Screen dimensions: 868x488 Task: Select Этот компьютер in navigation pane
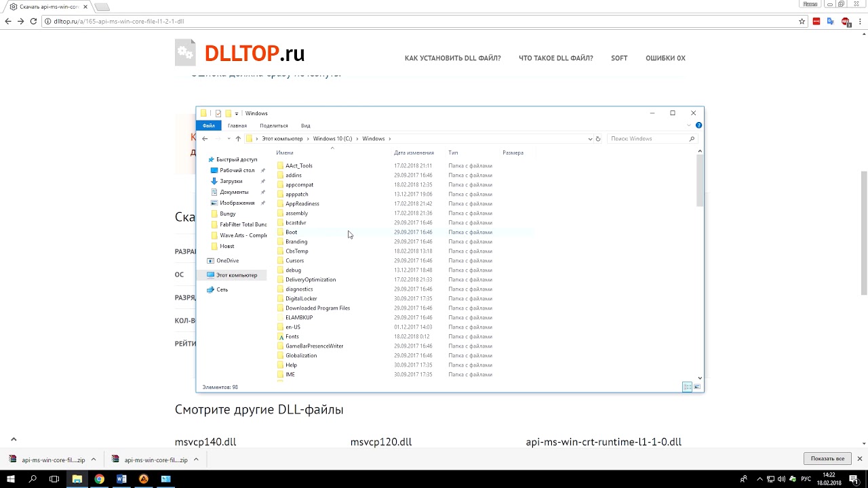click(x=237, y=274)
